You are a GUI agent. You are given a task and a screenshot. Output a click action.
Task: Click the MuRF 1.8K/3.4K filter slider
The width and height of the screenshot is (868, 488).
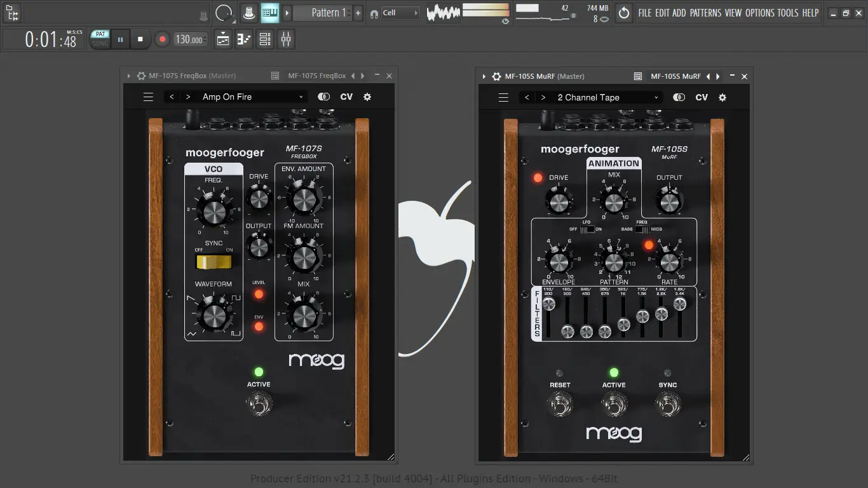pos(680,316)
